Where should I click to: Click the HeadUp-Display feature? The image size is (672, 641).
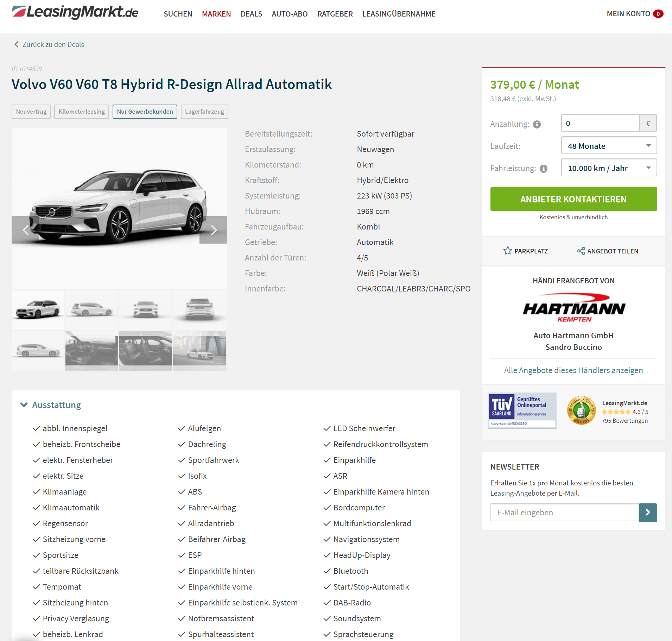[362, 555]
